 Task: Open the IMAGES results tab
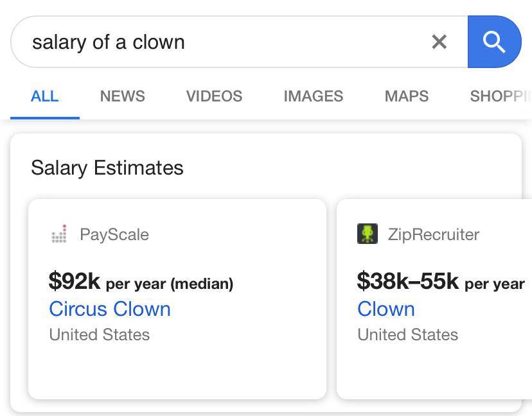[x=313, y=96]
